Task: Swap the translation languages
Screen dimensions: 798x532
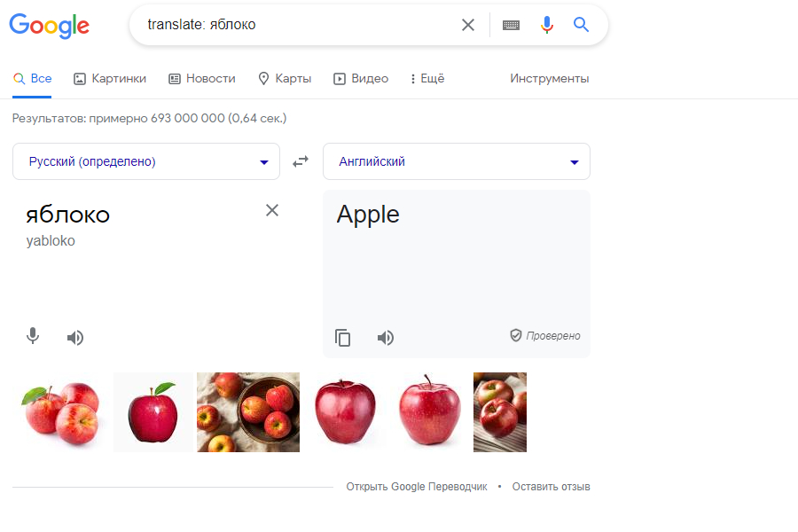Action: click(x=301, y=161)
